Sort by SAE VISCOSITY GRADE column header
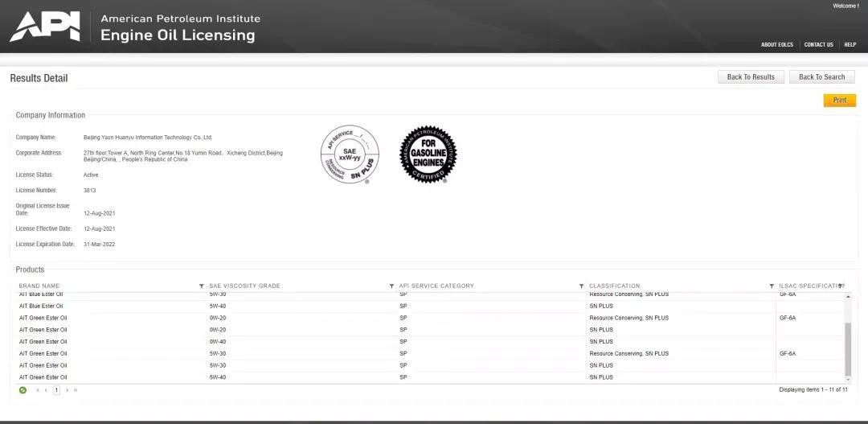This screenshot has height=424, width=868. [244, 286]
